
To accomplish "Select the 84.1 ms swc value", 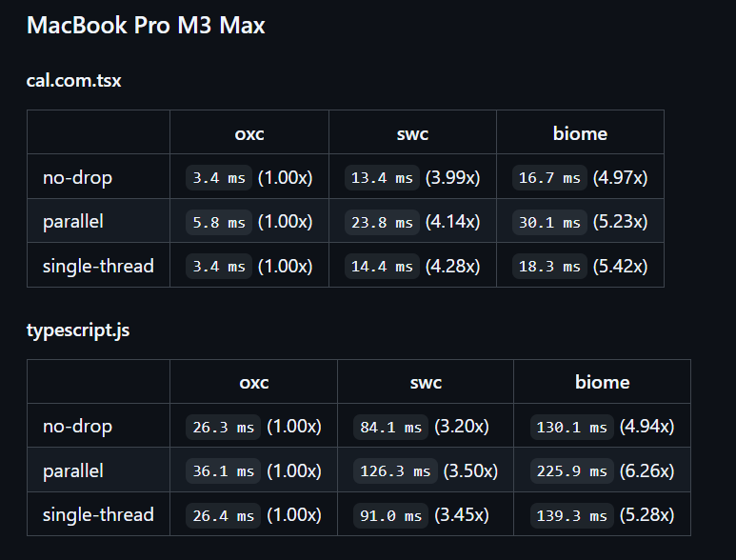I will pyautogui.click(x=391, y=428).
